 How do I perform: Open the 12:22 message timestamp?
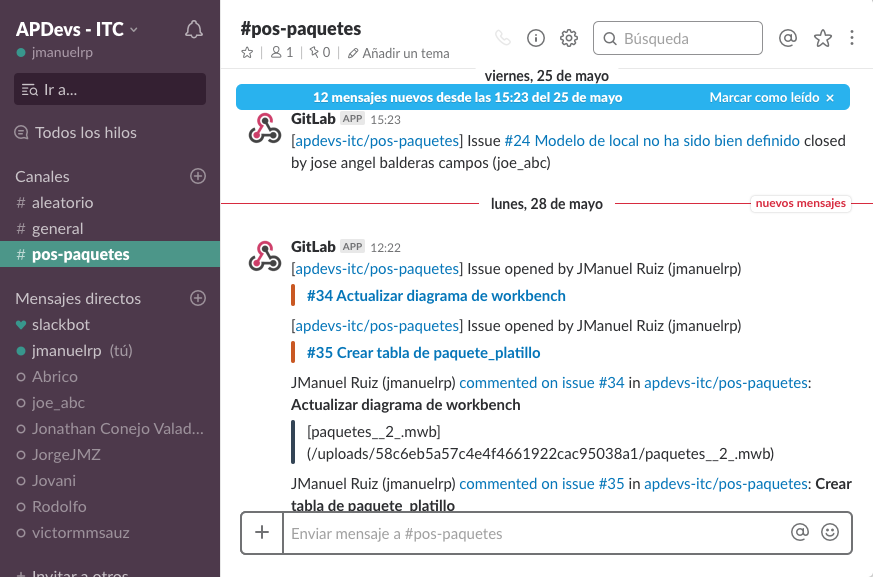pyautogui.click(x=385, y=247)
